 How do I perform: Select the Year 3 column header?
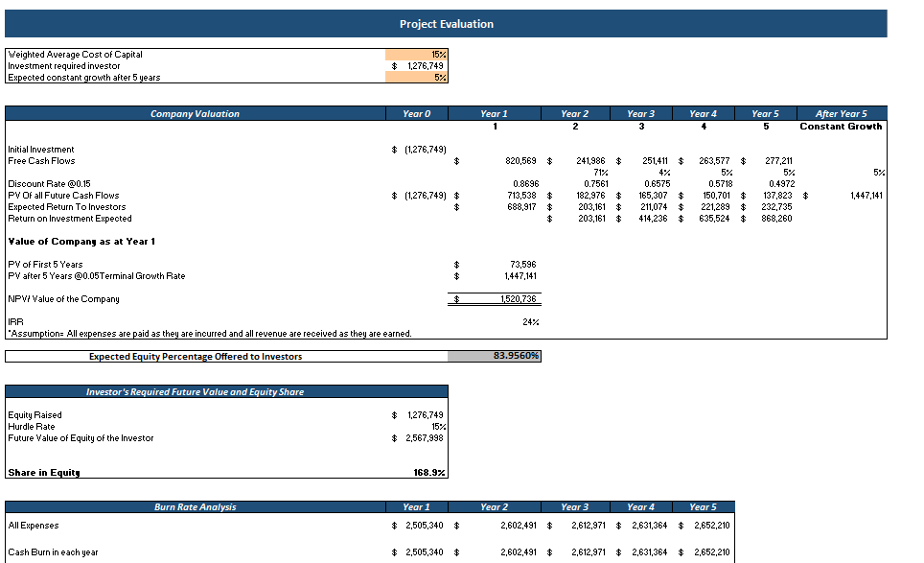(639, 113)
